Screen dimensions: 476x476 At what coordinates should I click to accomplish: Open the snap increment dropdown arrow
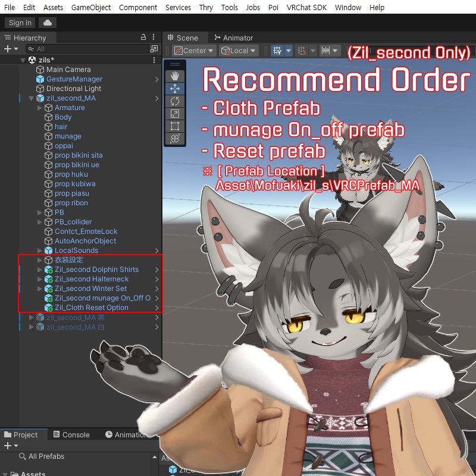pyautogui.click(x=313, y=51)
